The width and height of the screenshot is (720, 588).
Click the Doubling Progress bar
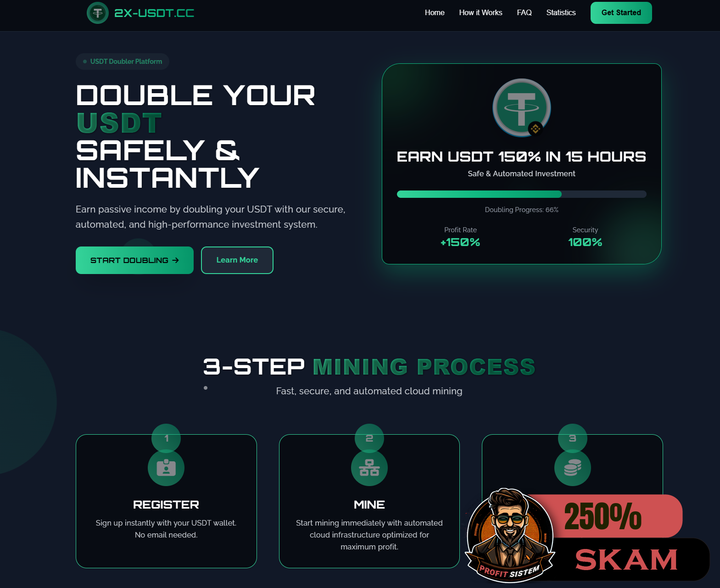[522, 194]
